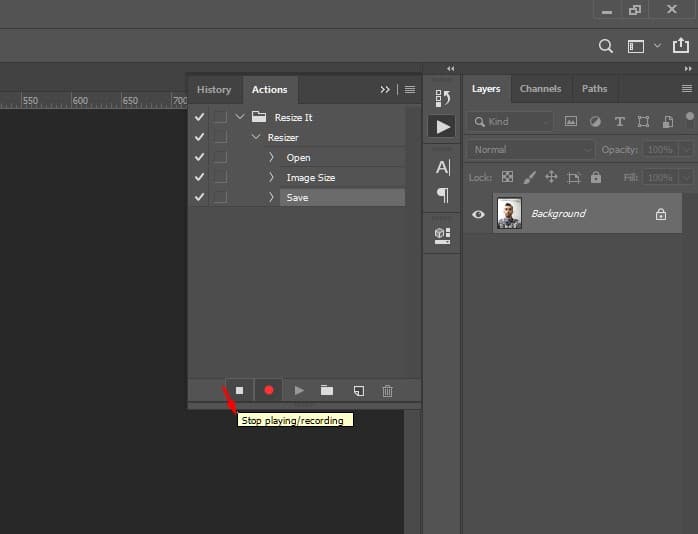Create a new action set with folder icon

coord(327,390)
